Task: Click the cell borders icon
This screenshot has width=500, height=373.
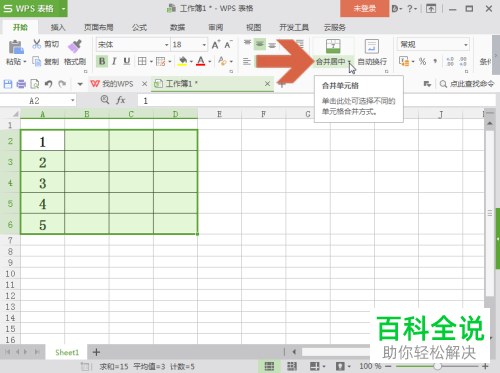Action: (x=142, y=61)
